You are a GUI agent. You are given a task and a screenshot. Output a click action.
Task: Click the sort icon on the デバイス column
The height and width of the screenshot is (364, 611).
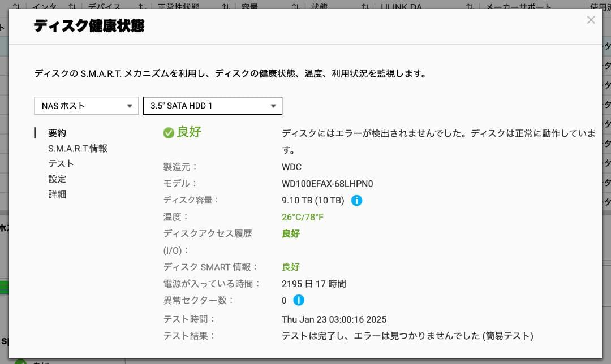(x=72, y=7)
